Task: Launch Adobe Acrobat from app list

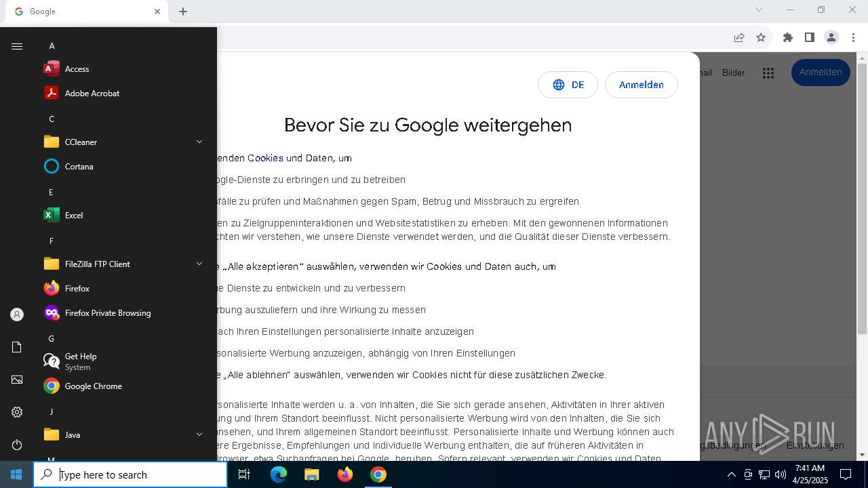Action: coord(125,94)
